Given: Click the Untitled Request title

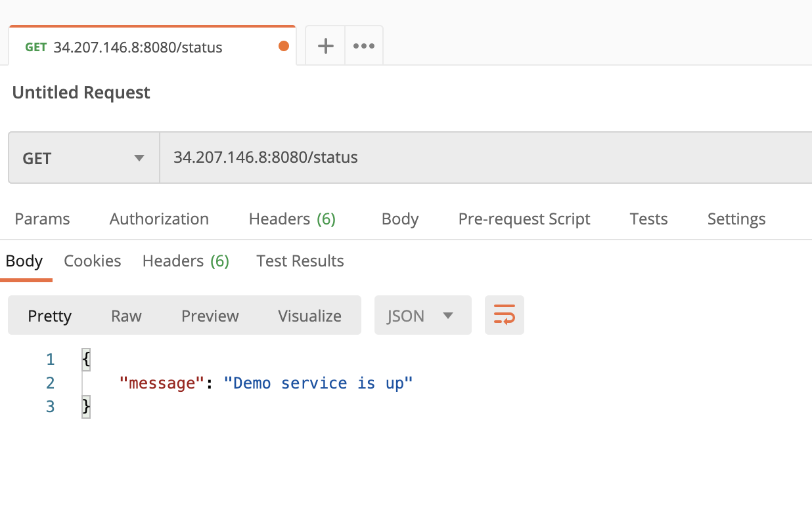Looking at the screenshot, I should click(81, 93).
